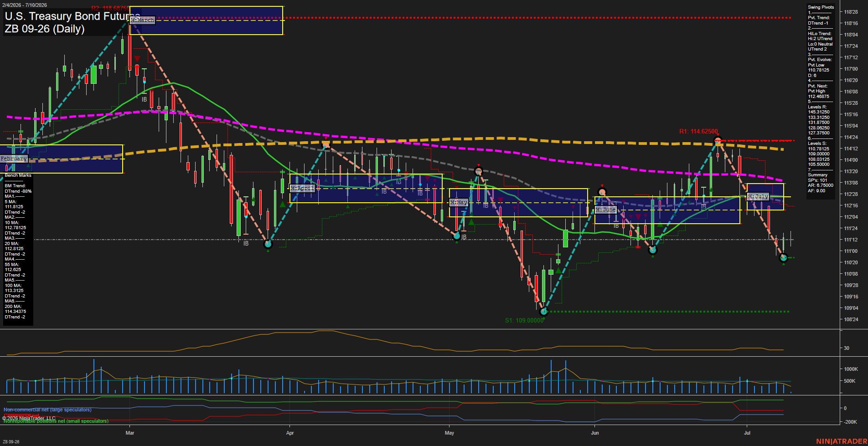The image size is (868, 446).
Task: Click the Bench Marks panel heading
Action: [18, 175]
